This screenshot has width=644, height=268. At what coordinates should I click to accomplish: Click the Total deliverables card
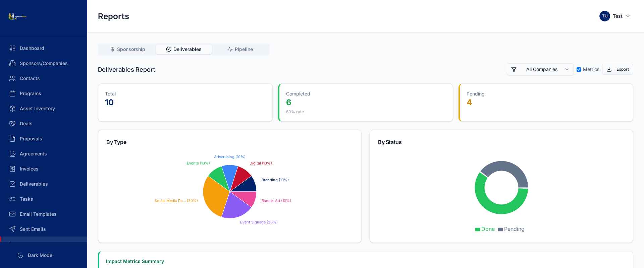(x=185, y=103)
